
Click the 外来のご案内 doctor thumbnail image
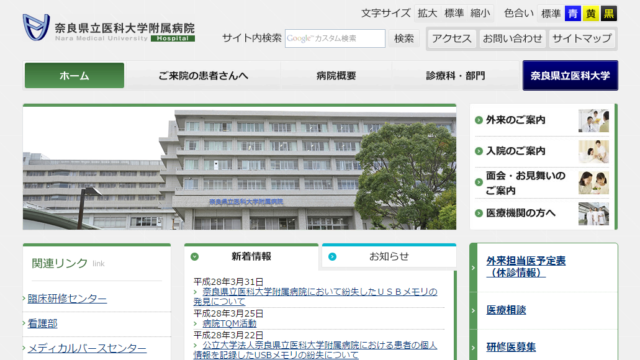tap(593, 120)
